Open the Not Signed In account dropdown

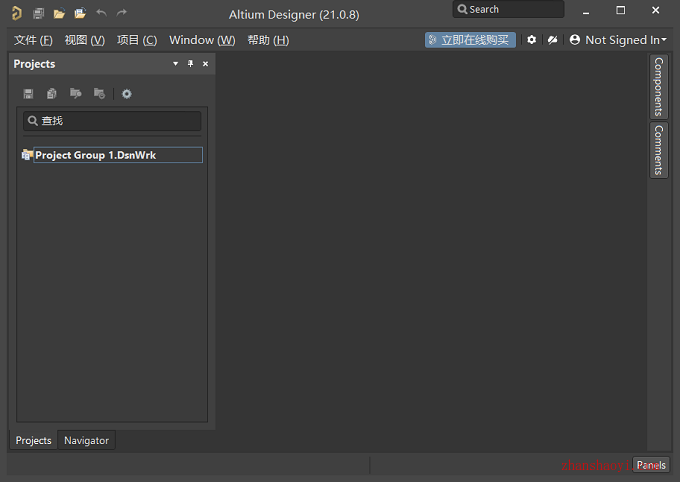(x=618, y=40)
